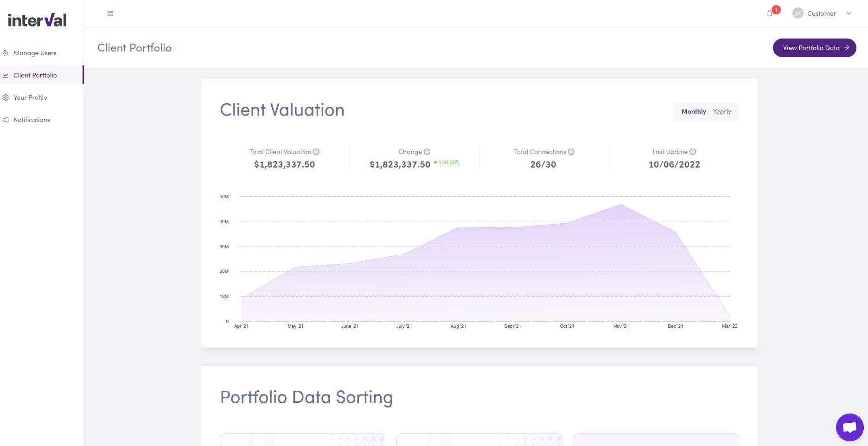Click the 26/30 connections value
The width and height of the screenshot is (868, 446).
pyautogui.click(x=543, y=164)
